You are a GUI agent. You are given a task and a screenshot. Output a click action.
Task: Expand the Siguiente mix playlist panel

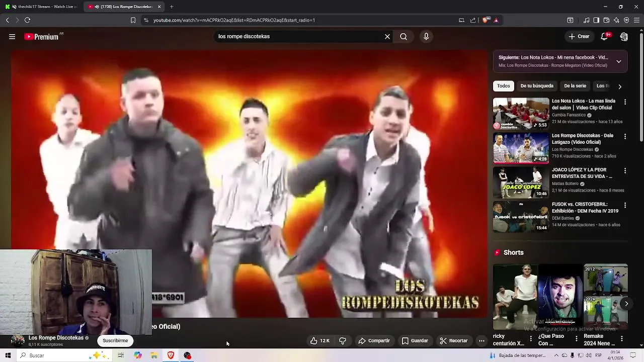(619, 61)
